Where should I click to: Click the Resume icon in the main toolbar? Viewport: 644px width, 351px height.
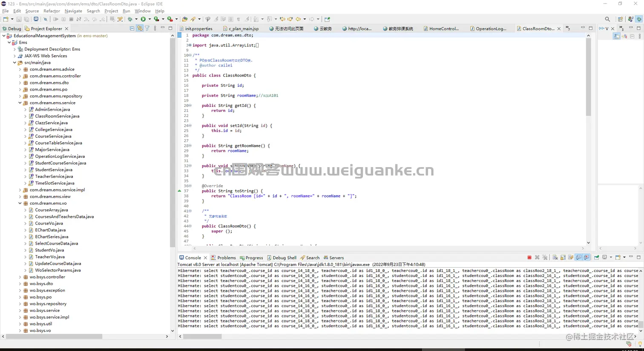click(55, 19)
